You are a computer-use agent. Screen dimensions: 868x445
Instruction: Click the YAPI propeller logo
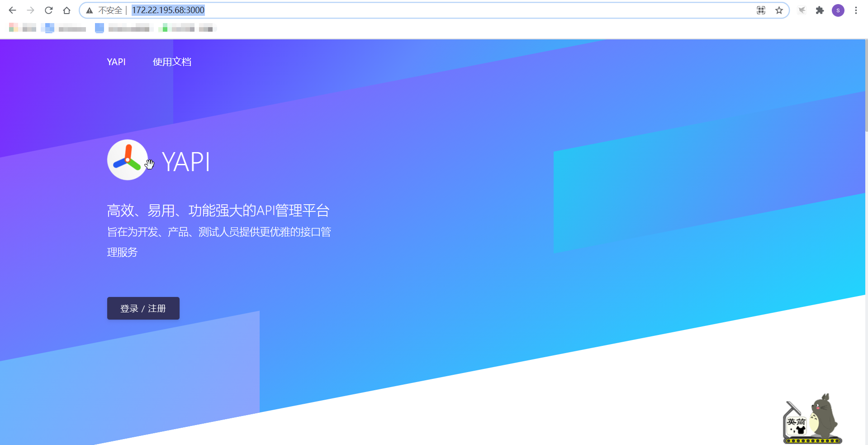(128, 160)
